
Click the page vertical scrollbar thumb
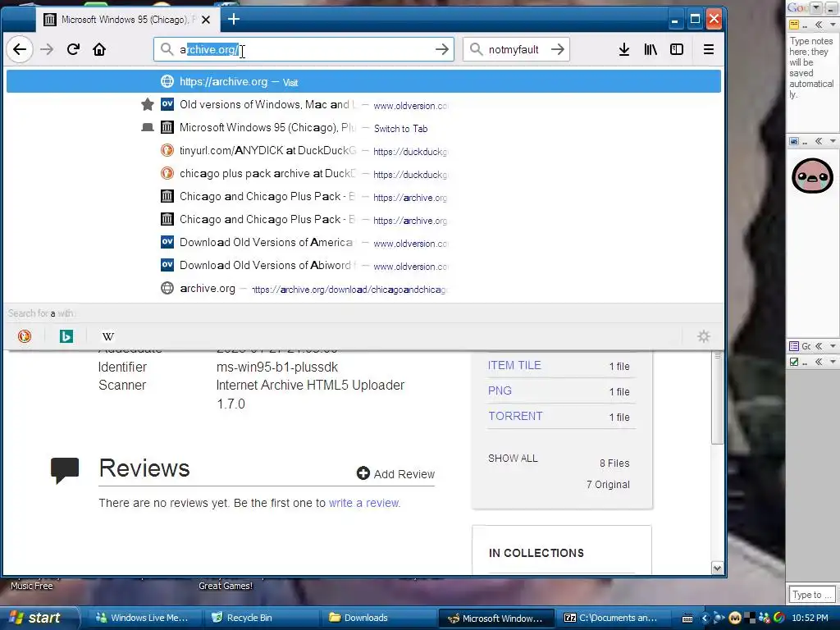[x=717, y=397]
